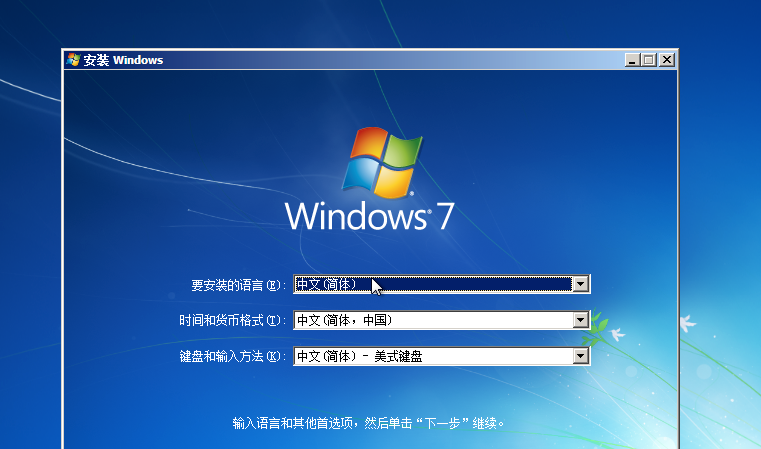Viewport: 761px width, 449px height.
Task: Click the Windows flag logo
Action: 382,162
